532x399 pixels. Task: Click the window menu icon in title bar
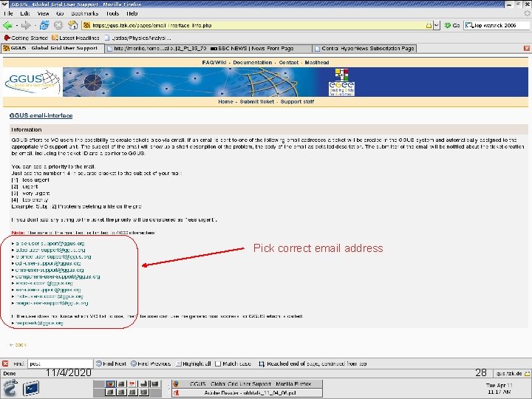[4, 4]
